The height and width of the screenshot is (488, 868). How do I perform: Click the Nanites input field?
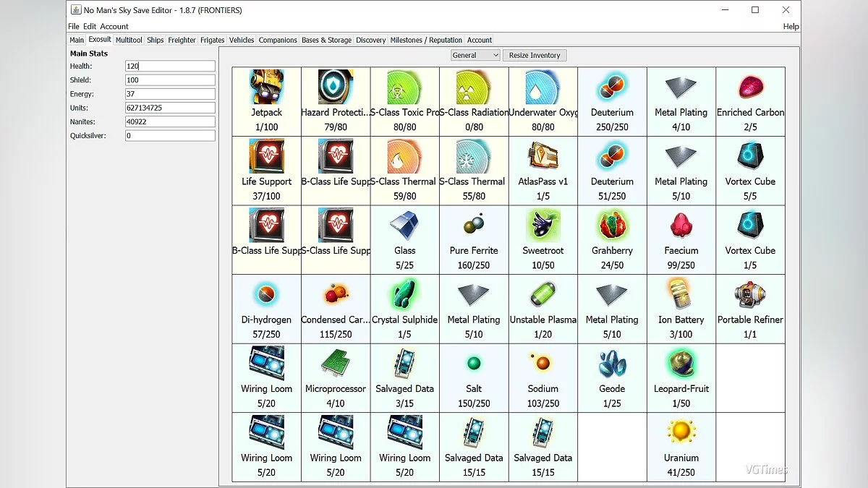pos(170,121)
